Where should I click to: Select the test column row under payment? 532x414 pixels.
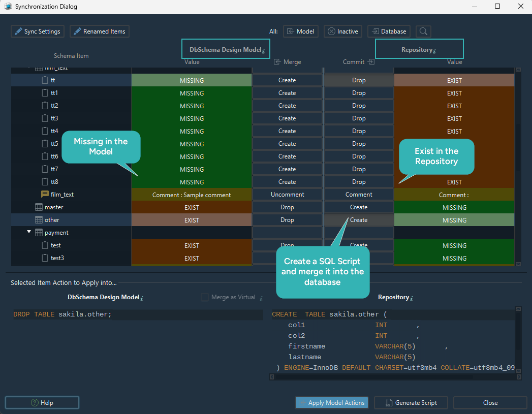[71, 245]
